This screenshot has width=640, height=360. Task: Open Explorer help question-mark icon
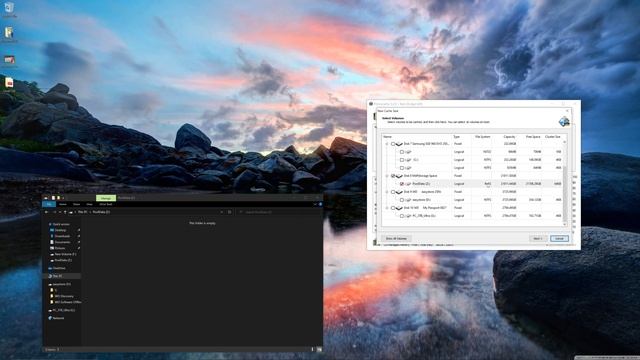320,204
